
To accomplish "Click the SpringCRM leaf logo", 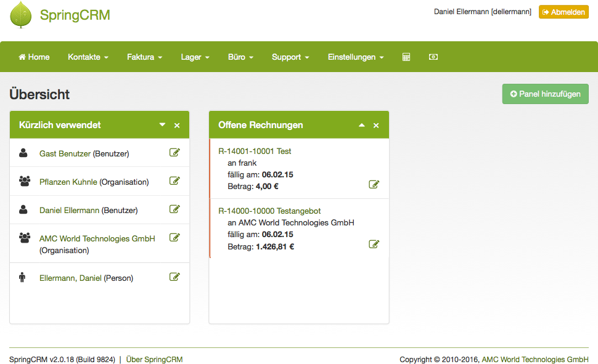I will tap(20, 15).
